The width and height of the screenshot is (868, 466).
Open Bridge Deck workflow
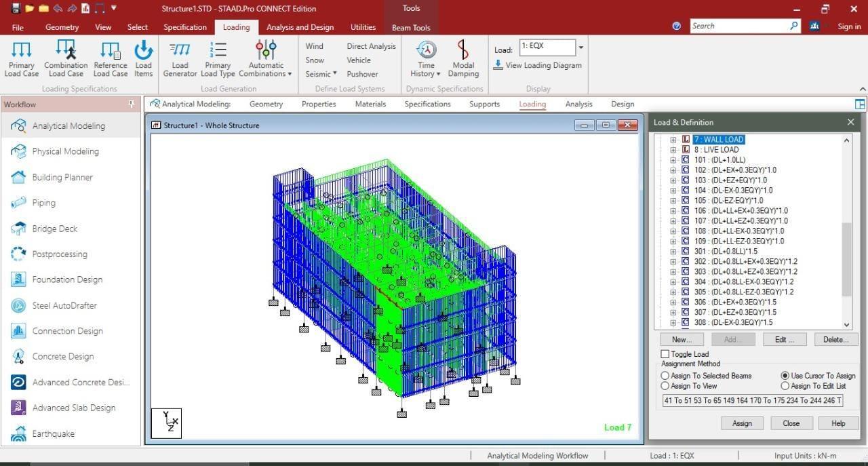(54, 229)
